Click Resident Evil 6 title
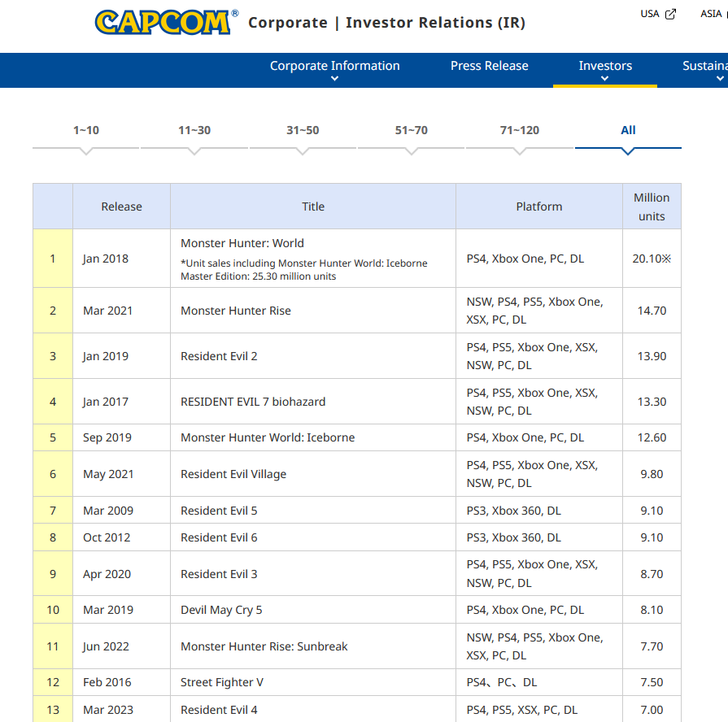The image size is (728, 722). tap(219, 537)
